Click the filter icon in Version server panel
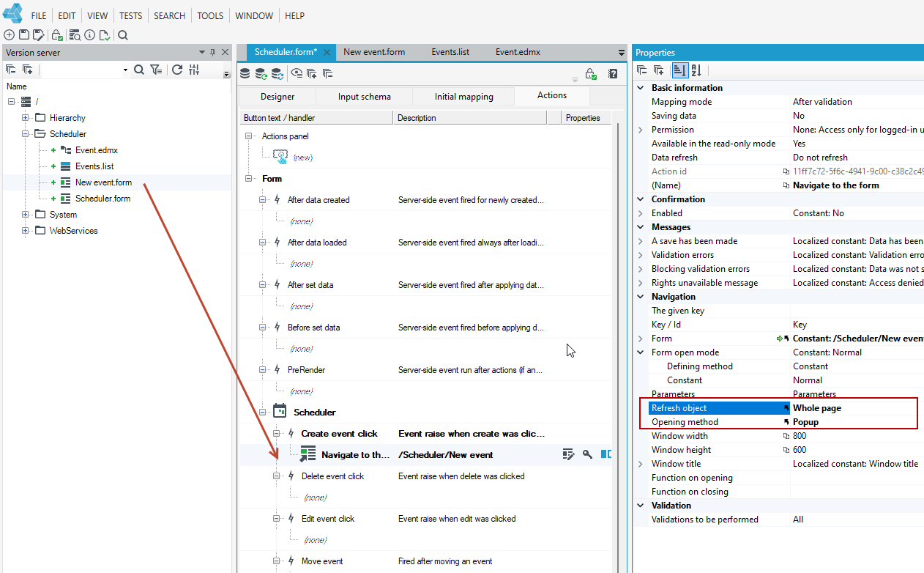Viewport: 924px width, 573px height. tap(156, 70)
